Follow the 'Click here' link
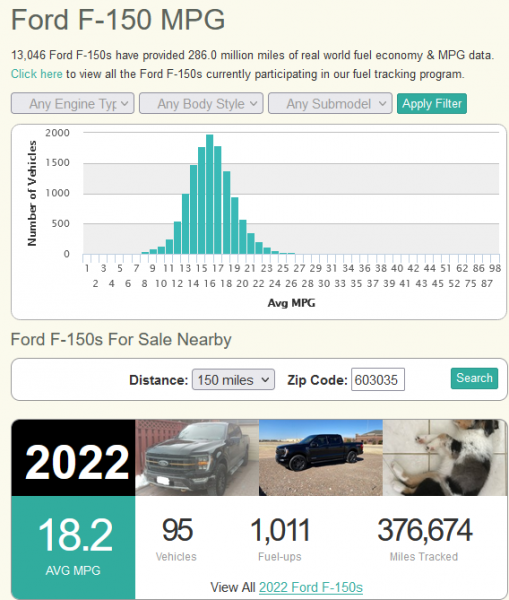The height and width of the screenshot is (600, 509). (x=37, y=74)
